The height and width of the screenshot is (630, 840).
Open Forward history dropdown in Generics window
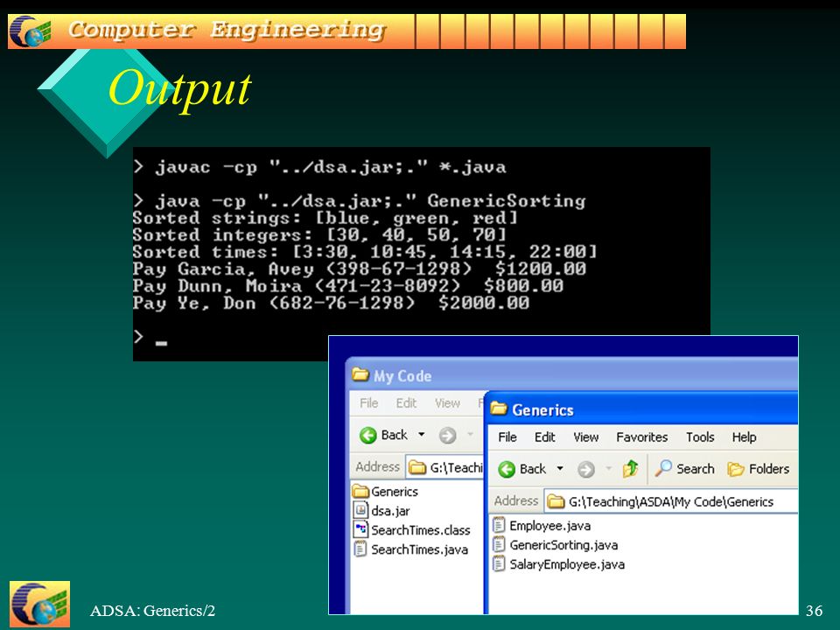[609, 469]
